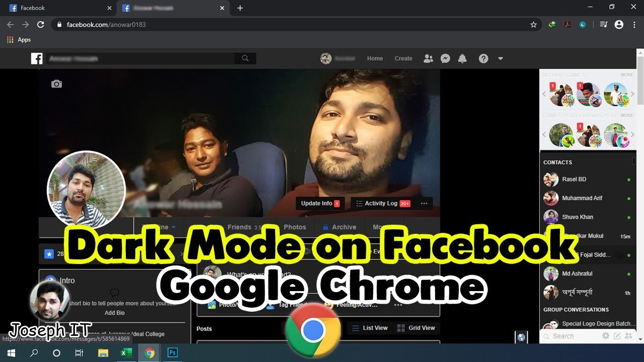644x362 pixels.
Task: Open chat with Muhammad Arif
Action: 587,198
